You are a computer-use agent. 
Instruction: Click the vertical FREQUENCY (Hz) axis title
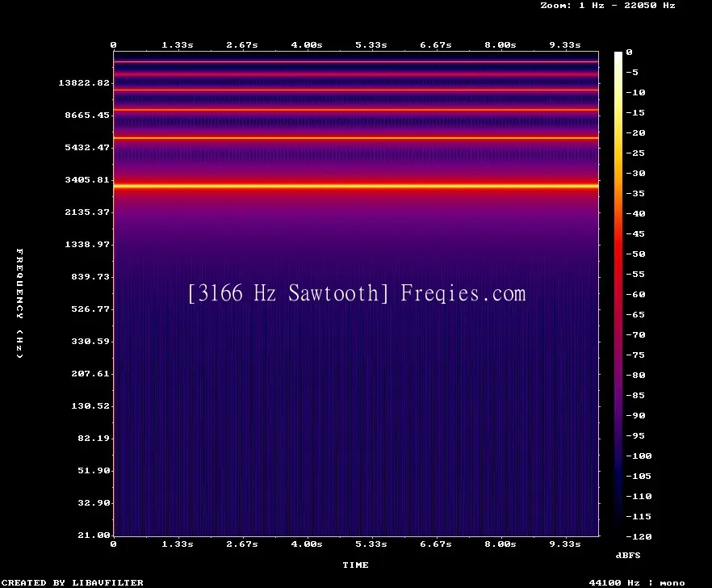[x=19, y=303]
